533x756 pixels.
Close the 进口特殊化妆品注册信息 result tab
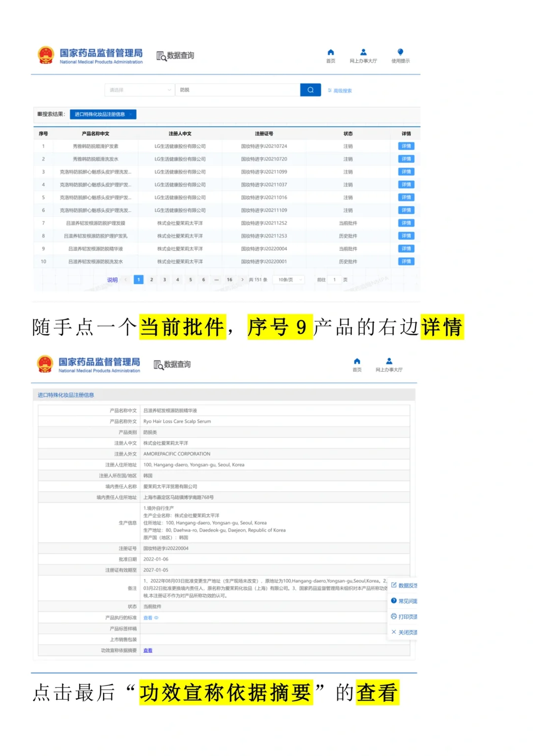tap(130, 114)
